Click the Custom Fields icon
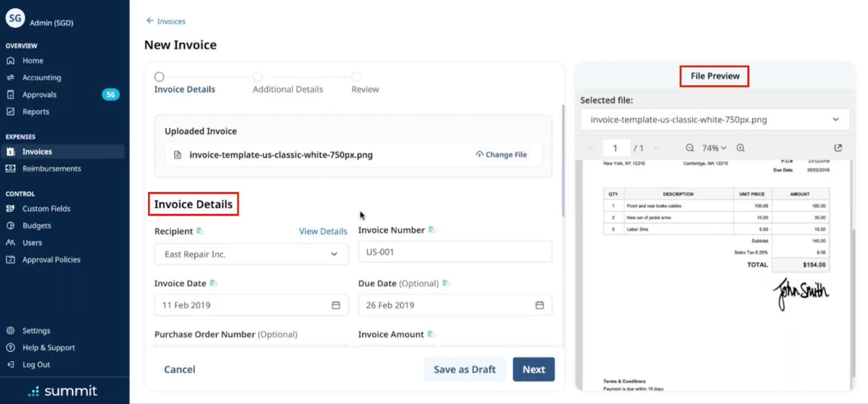This screenshot has width=868, height=404. (10, 209)
